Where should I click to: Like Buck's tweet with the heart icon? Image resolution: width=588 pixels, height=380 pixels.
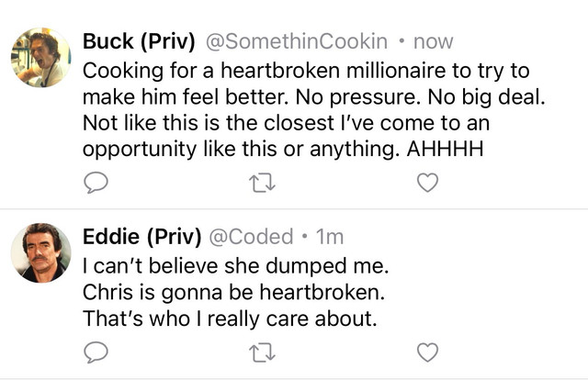[427, 183]
